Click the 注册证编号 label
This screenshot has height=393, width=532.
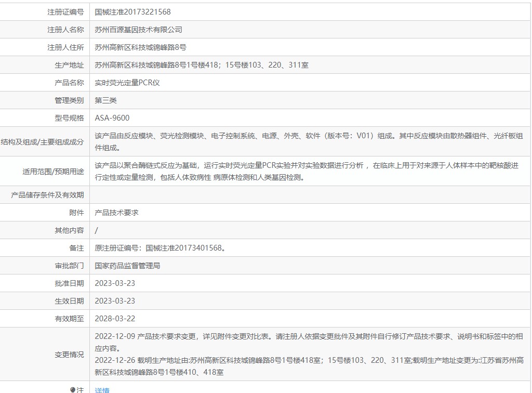pos(65,12)
